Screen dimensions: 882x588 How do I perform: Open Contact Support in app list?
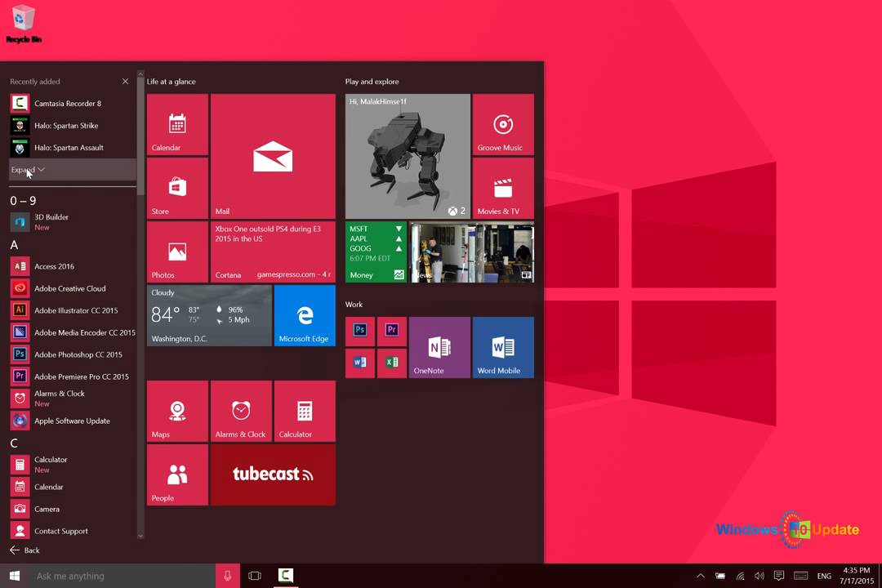(73, 531)
